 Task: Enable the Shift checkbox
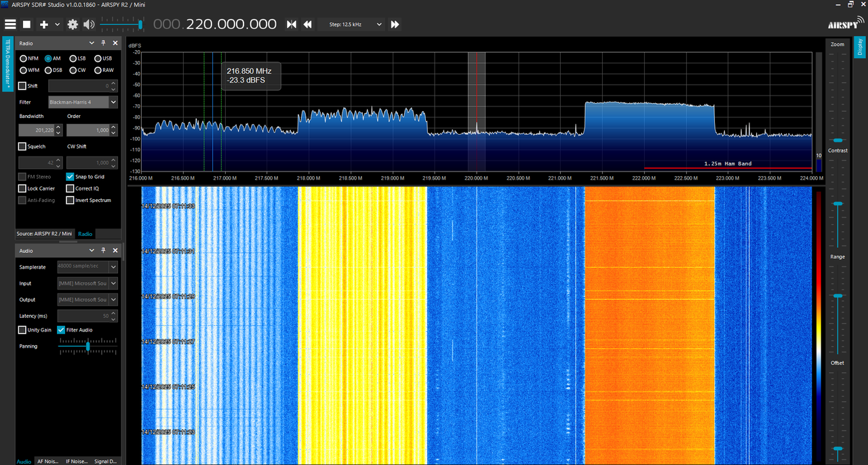[22, 86]
